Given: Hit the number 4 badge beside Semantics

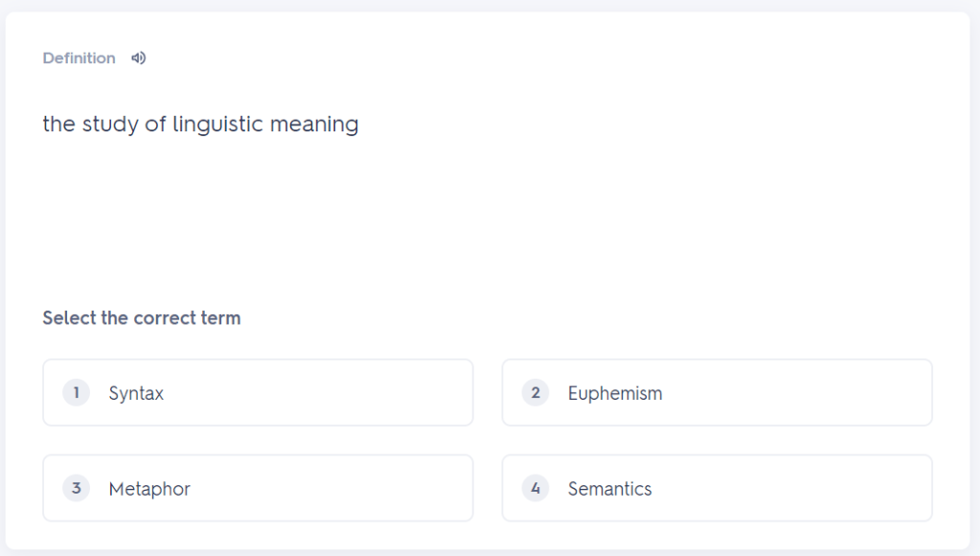Looking at the screenshot, I should [536, 489].
